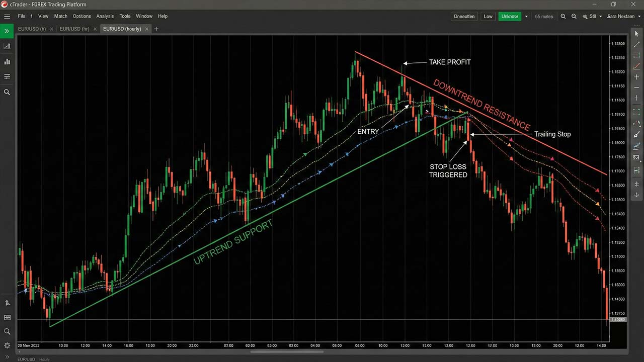Open the Sara Nextaan account menu
This screenshot has width=644, height=362.
pyautogui.click(x=622, y=16)
